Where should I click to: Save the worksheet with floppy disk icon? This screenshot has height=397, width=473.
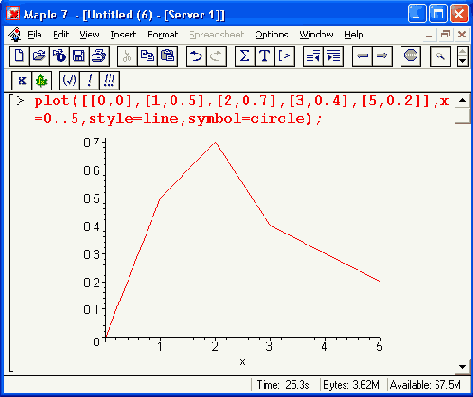79,56
